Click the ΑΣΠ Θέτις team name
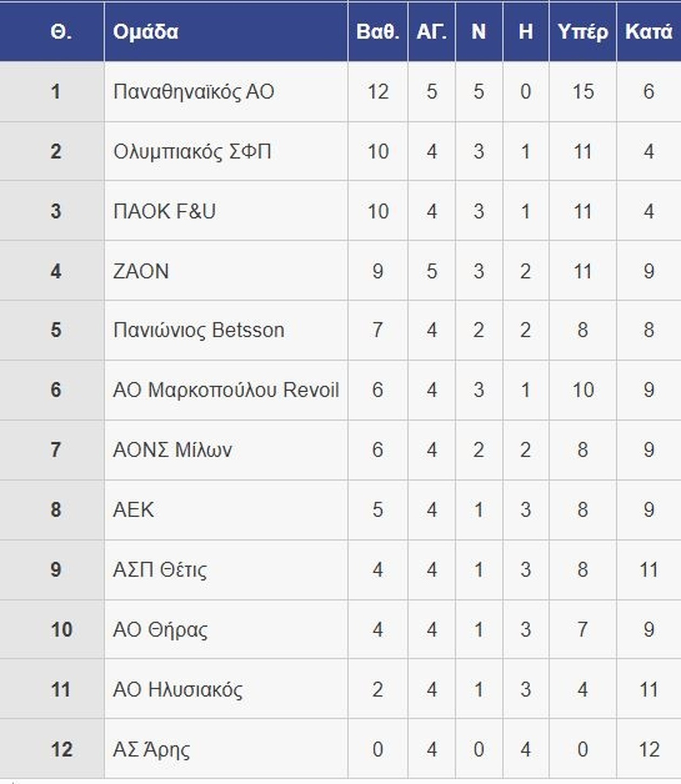 point(160,570)
